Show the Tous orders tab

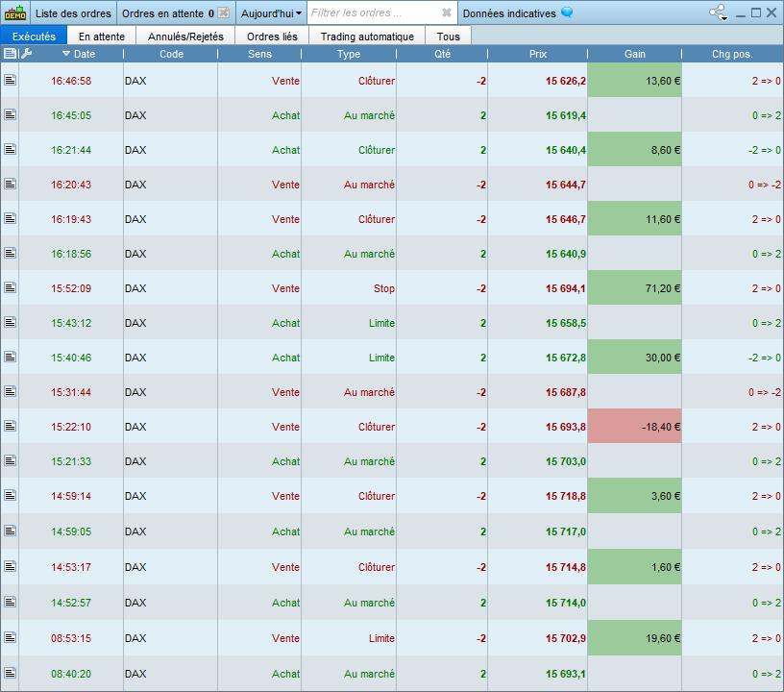coord(448,37)
